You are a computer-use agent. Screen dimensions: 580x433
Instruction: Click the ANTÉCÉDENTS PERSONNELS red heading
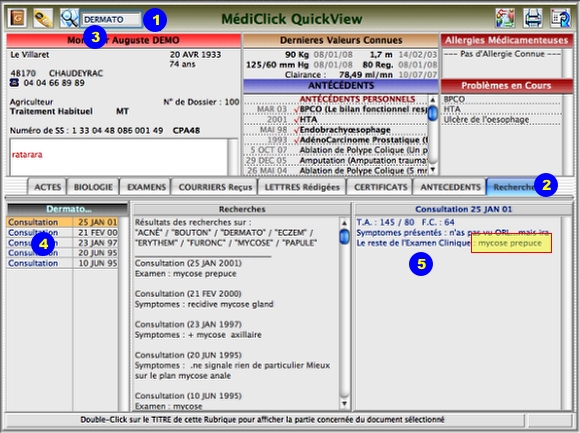click(357, 99)
